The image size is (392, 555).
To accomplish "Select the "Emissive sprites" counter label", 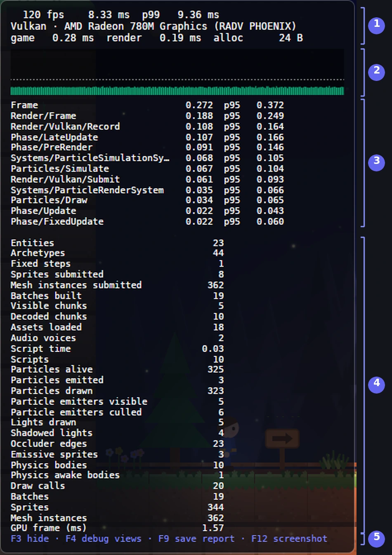I will point(54,455).
